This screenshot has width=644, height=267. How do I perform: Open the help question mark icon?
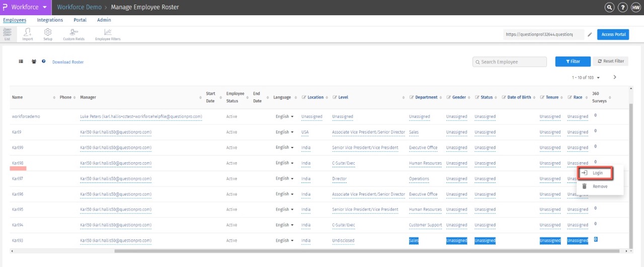[622, 8]
